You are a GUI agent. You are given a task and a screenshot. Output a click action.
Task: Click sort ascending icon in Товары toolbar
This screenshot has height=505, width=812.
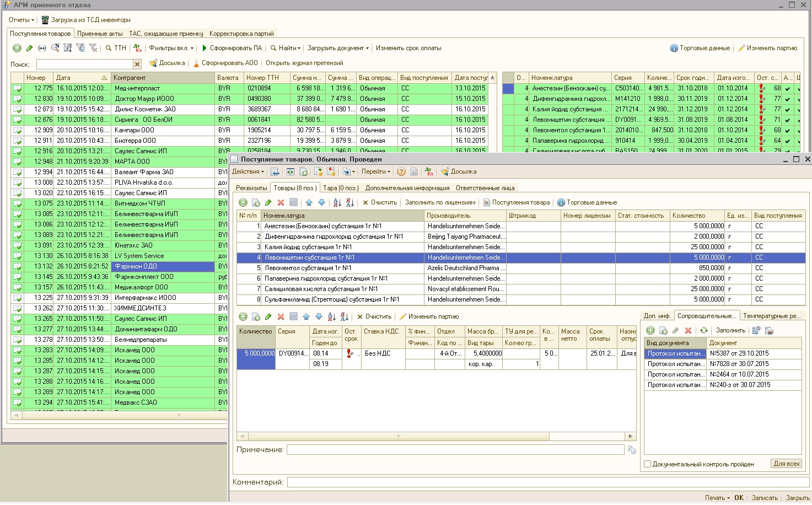[337, 202]
